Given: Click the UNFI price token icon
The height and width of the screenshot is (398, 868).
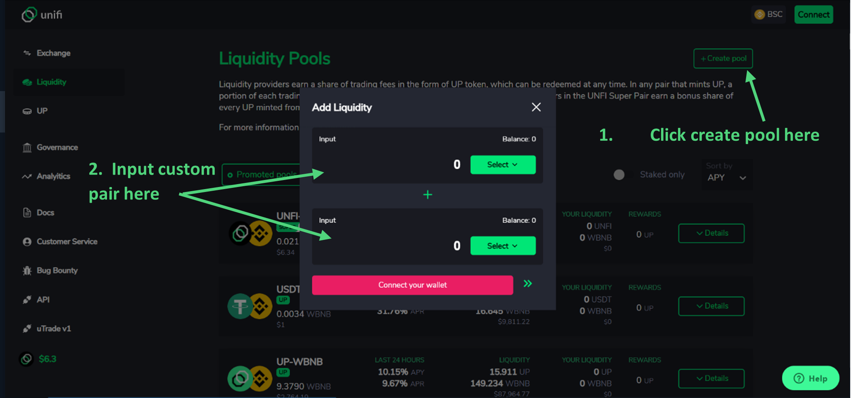Looking at the screenshot, I should click(x=26, y=359).
